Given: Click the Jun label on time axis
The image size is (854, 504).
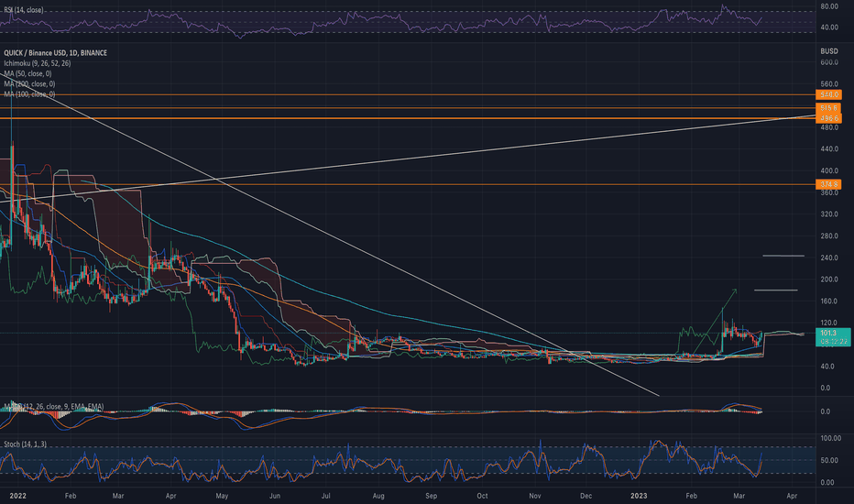Looking at the screenshot, I should pos(275,496).
